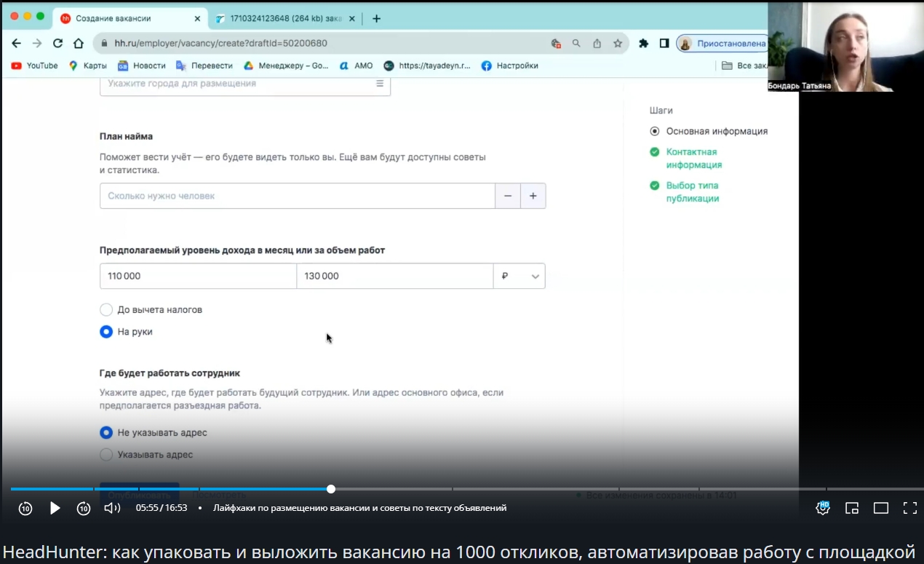This screenshot has width=924, height=564.
Task: Open the Все закладки folder
Action: (744, 65)
